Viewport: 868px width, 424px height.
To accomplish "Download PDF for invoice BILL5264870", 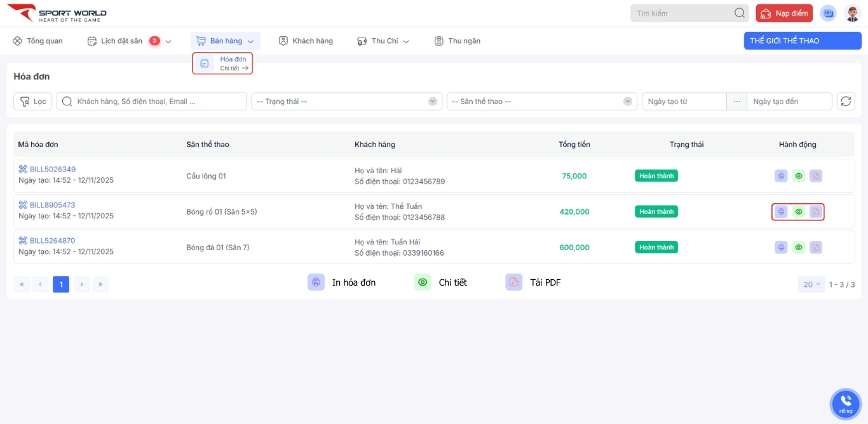I will click(x=816, y=247).
